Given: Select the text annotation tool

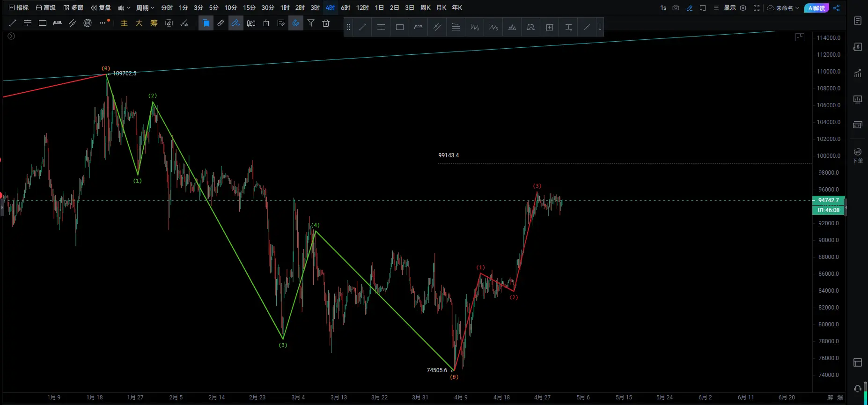Looking at the screenshot, I should click(568, 27).
